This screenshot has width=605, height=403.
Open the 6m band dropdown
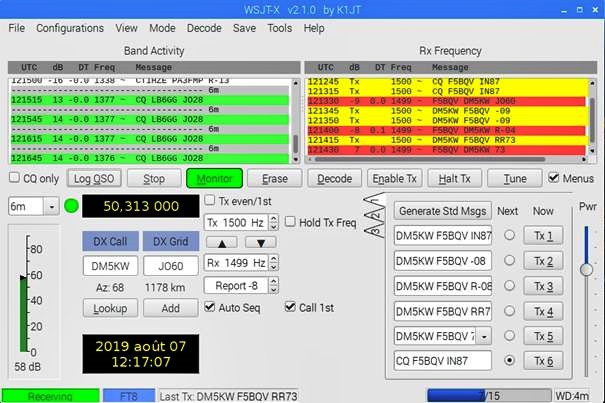click(x=51, y=207)
